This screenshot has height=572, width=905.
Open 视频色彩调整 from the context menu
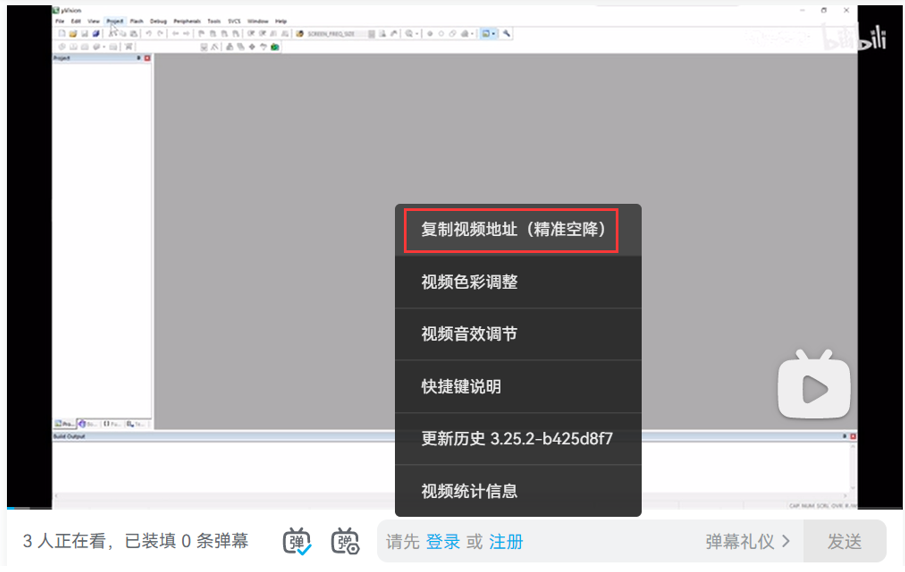pyautogui.click(x=470, y=282)
